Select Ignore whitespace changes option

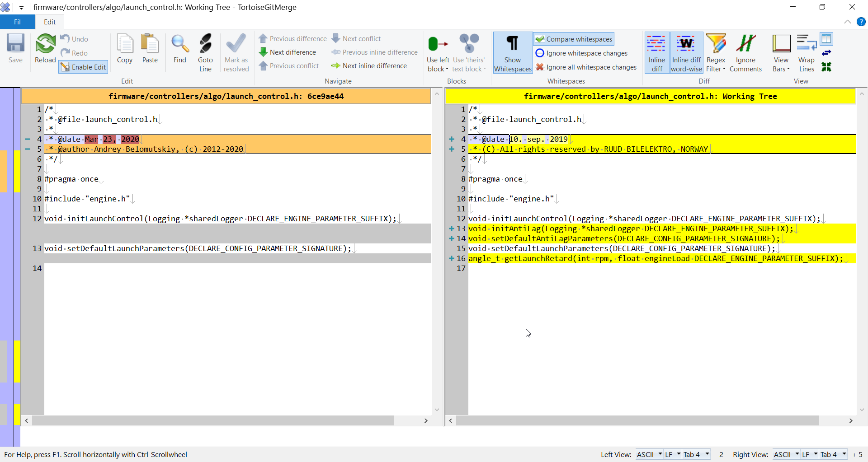[581, 53]
